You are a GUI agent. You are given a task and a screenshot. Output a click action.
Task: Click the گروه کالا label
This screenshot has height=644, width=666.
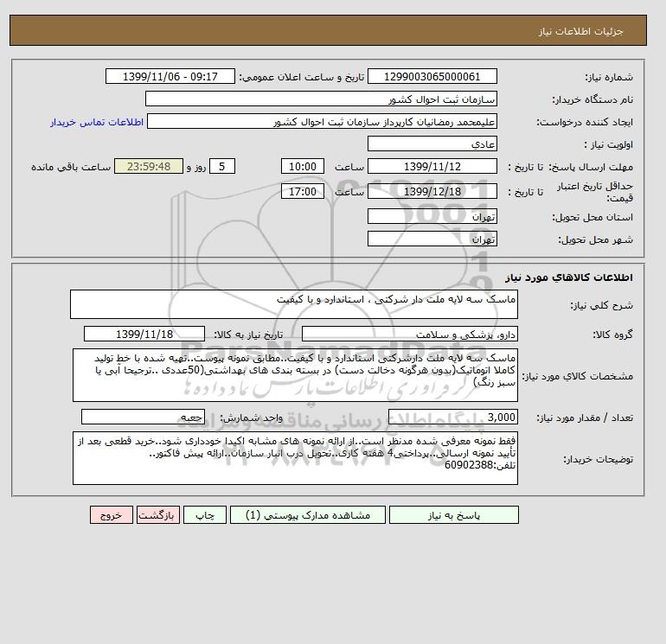(x=613, y=335)
